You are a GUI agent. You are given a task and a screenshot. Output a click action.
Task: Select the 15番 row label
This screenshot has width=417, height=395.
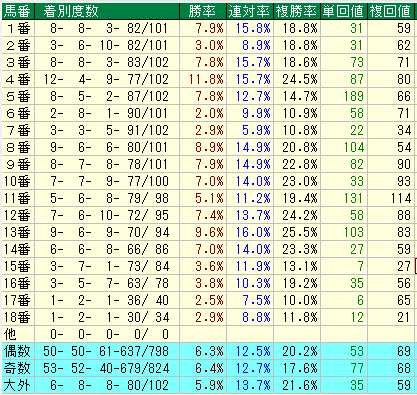[x=17, y=266]
